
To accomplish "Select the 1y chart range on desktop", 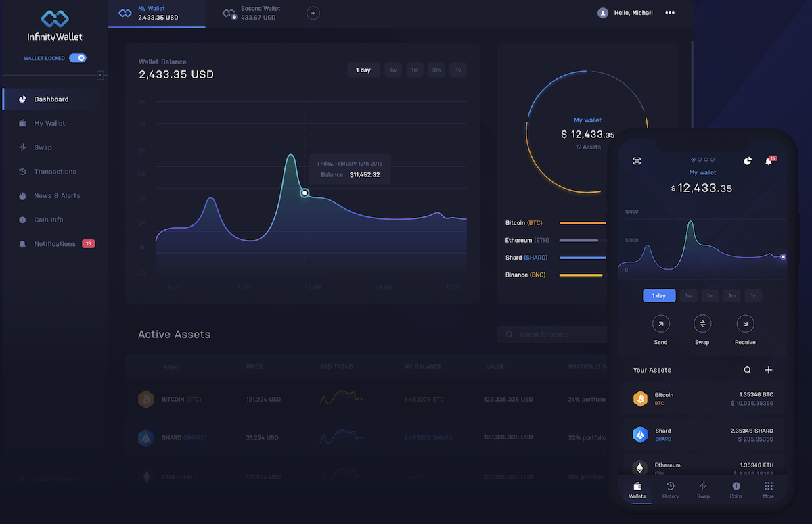I will point(458,70).
